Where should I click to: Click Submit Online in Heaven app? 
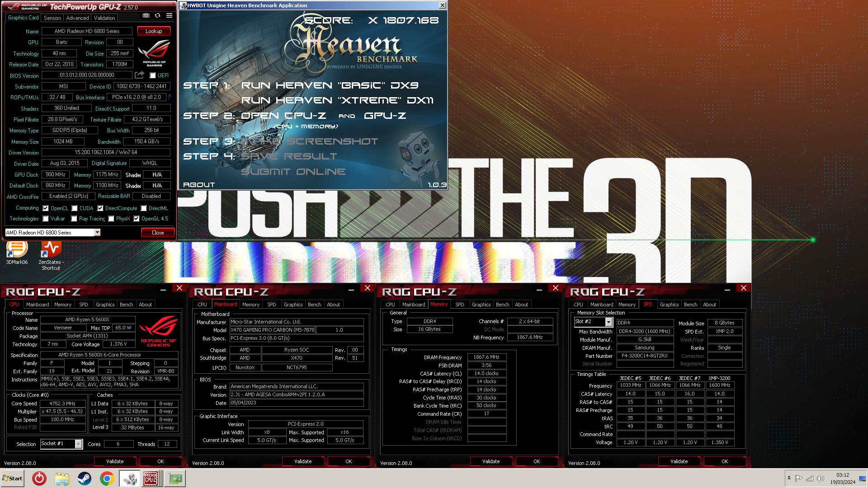(293, 172)
